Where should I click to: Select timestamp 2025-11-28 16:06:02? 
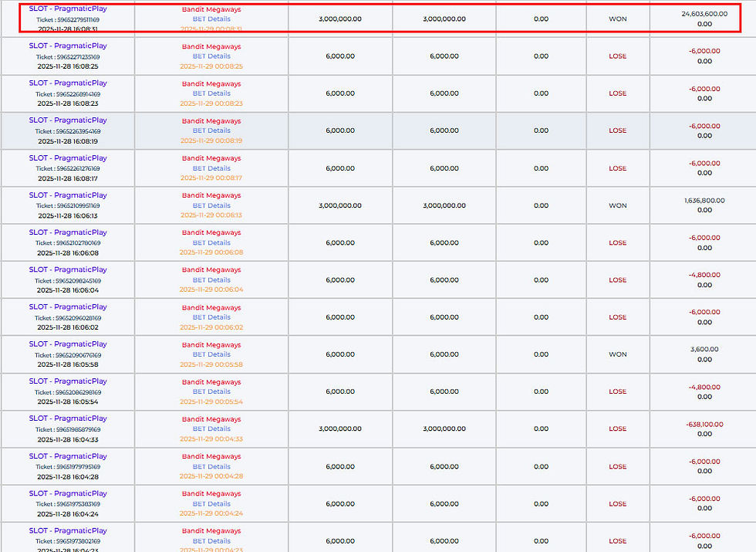coord(68,327)
